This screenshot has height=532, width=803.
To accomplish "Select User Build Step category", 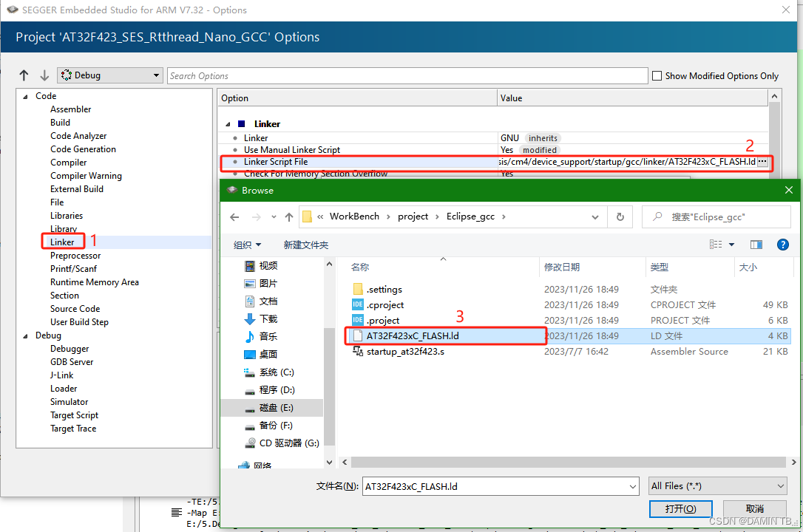I will [x=79, y=322].
